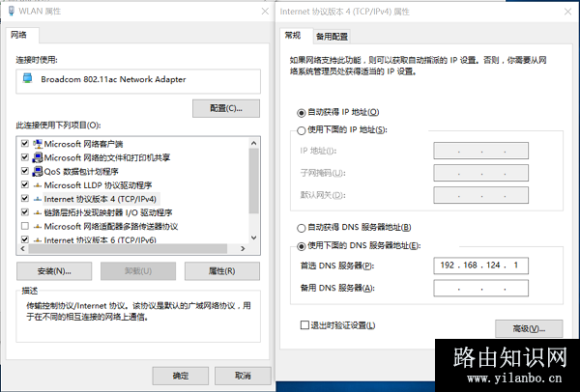Click the horizontal scrollbar thumb in list

[x=128, y=249]
